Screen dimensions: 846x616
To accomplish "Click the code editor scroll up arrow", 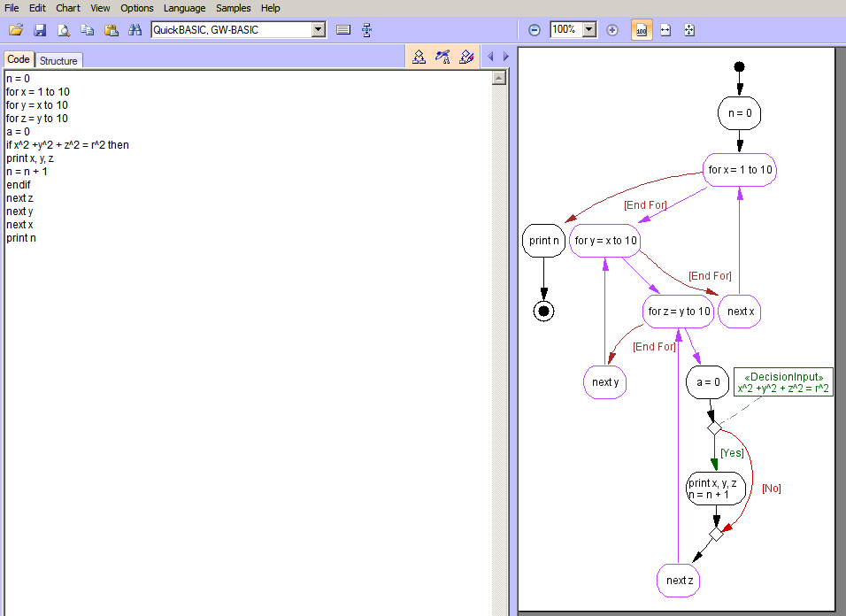I will tap(498, 78).
